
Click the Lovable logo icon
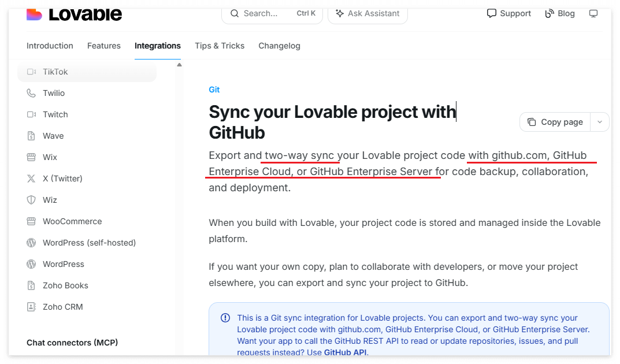coord(34,14)
